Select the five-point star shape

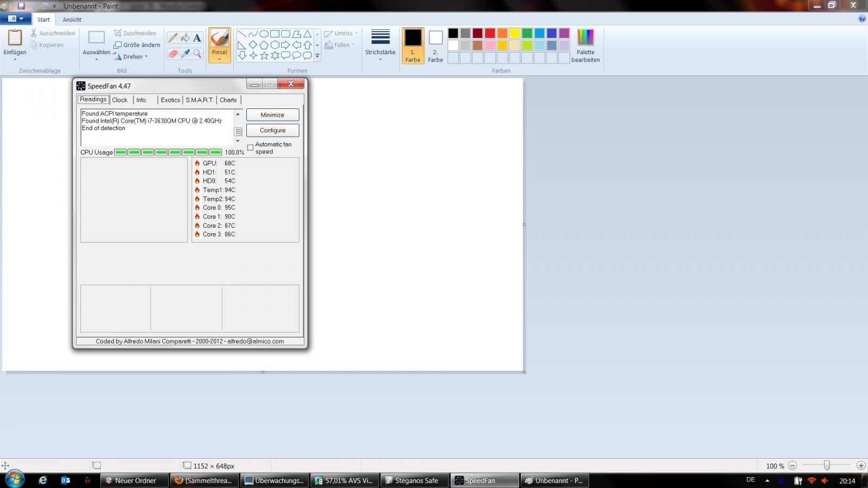coord(264,55)
